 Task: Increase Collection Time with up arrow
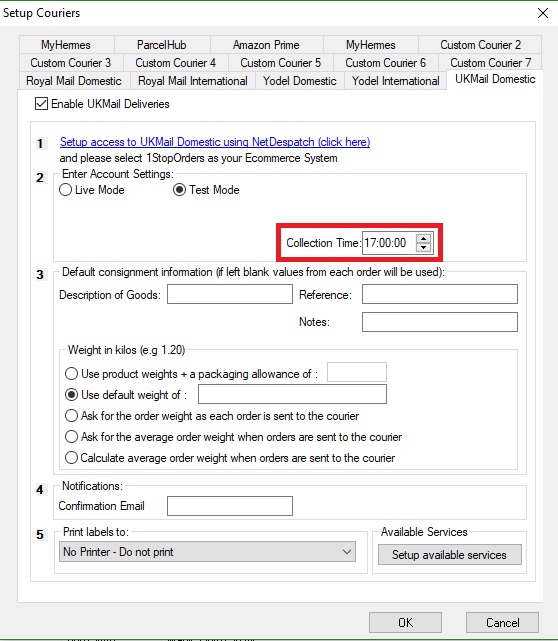coord(424,239)
